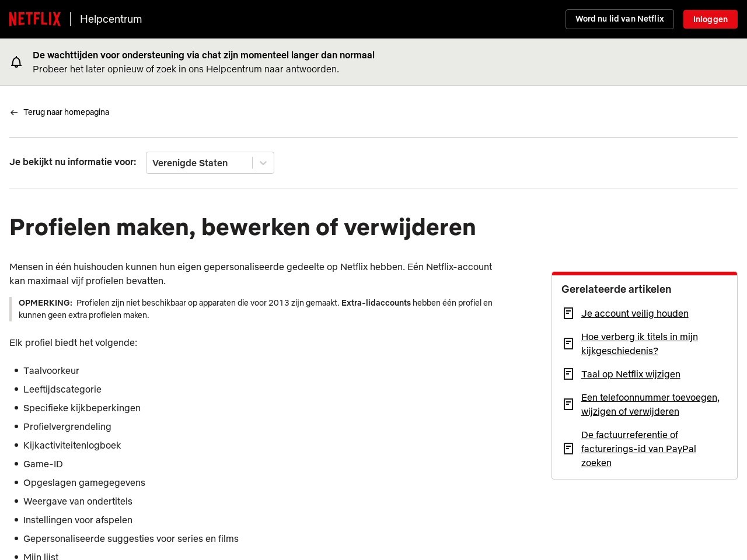This screenshot has height=560, width=747.
Task: Click the notification bell icon
Action: 16,62
